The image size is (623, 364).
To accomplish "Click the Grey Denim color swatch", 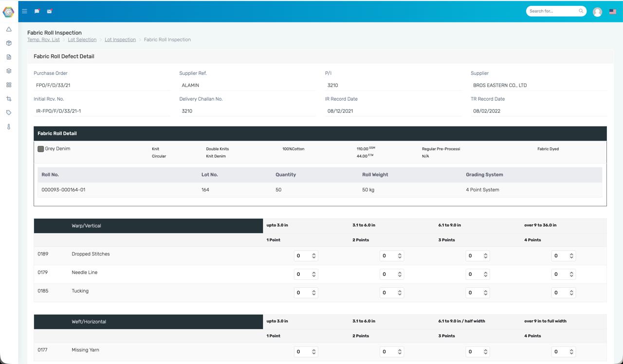I will click(x=41, y=149).
